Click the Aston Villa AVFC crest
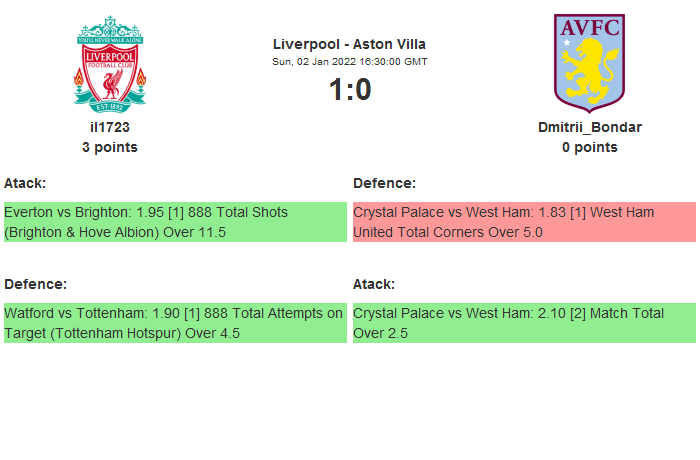The height and width of the screenshot is (460, 700). click(590, 60)
